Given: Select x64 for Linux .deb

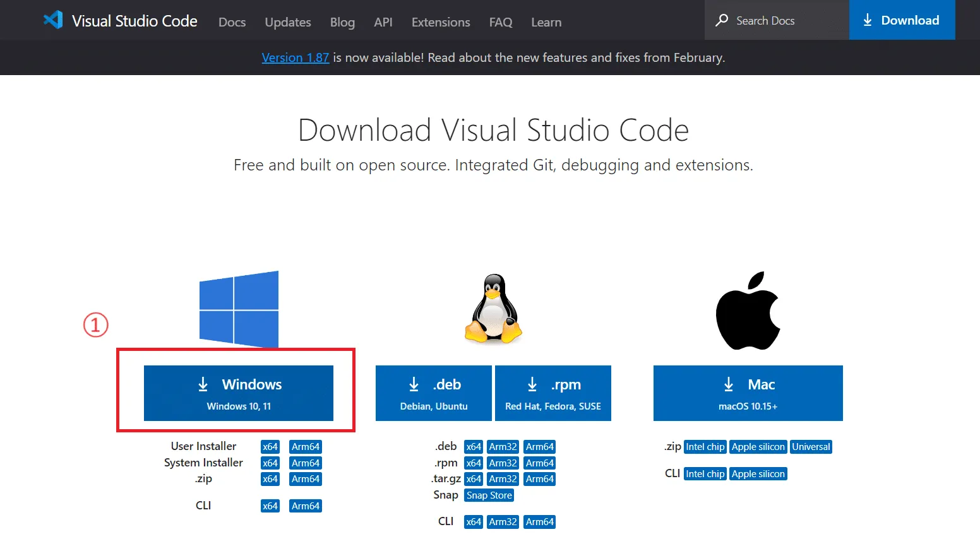Looking at the screenshot, I should 474,447.
